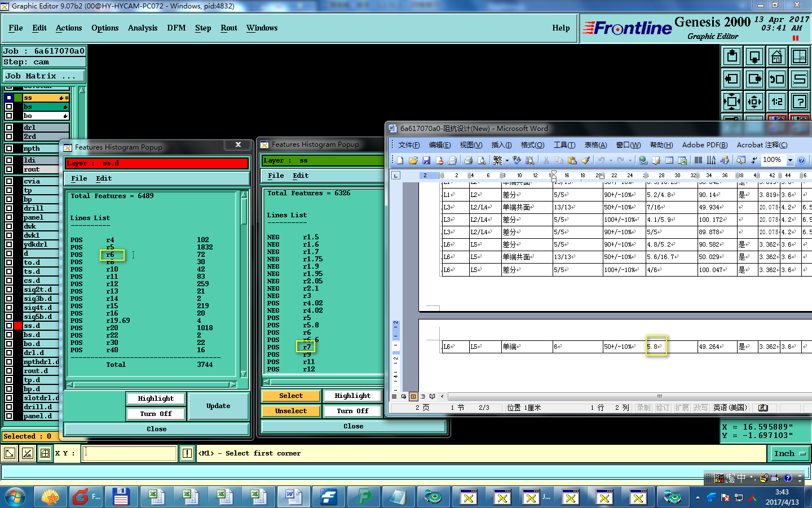This screenshot has height=508, width=812.
Task: Click the 1:2 scale icon
Action: coord(777,102)
